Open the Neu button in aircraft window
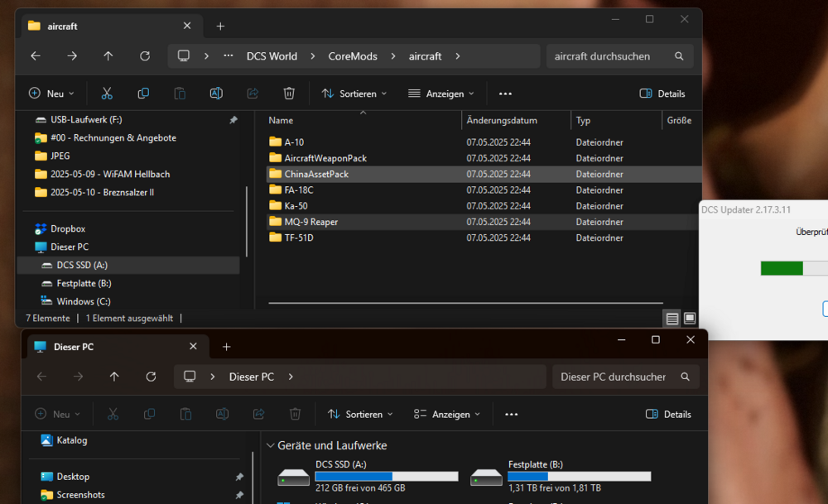This screenshot has height=504, width=828. click(x=51, y=94)
